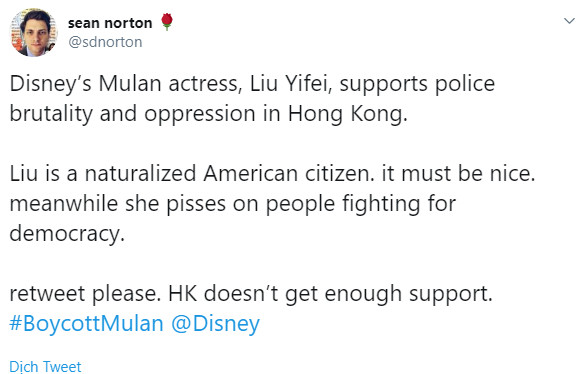The image size is (583, 374).
Task: Click the phrase "it must be nice"
Action: (x=458, y=173)
